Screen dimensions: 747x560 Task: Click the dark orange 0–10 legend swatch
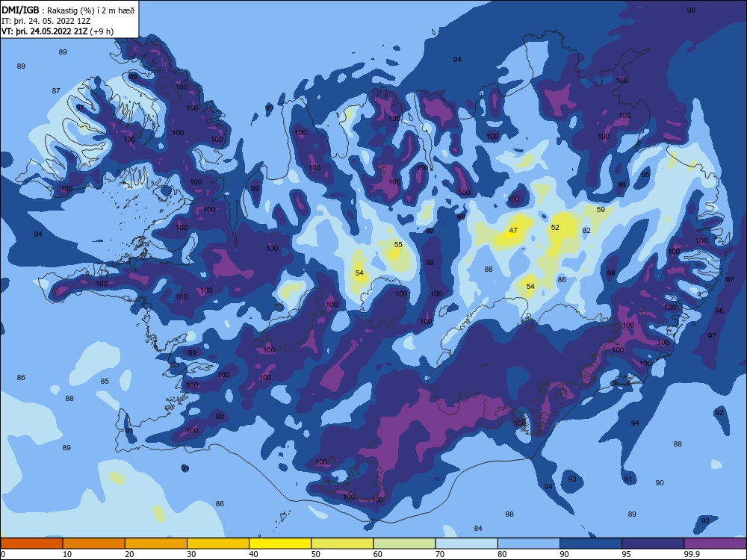point(31,544)
